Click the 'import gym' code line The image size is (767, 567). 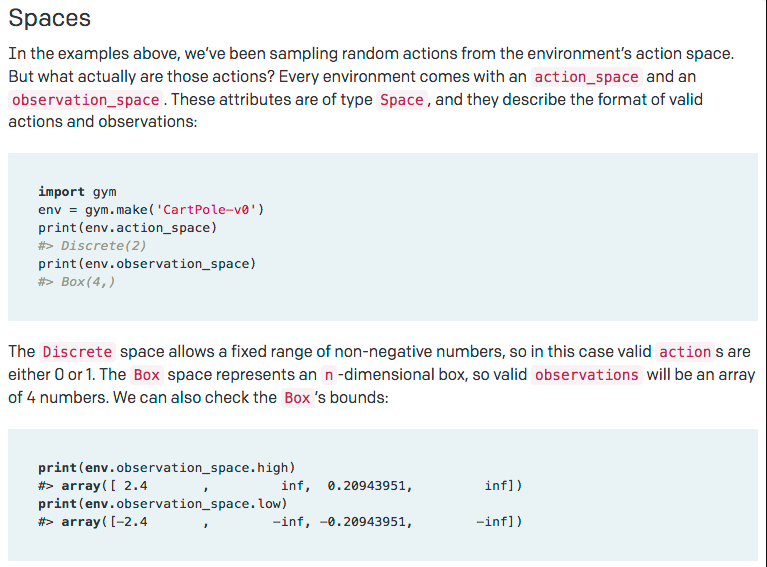(x=77, y=191)
